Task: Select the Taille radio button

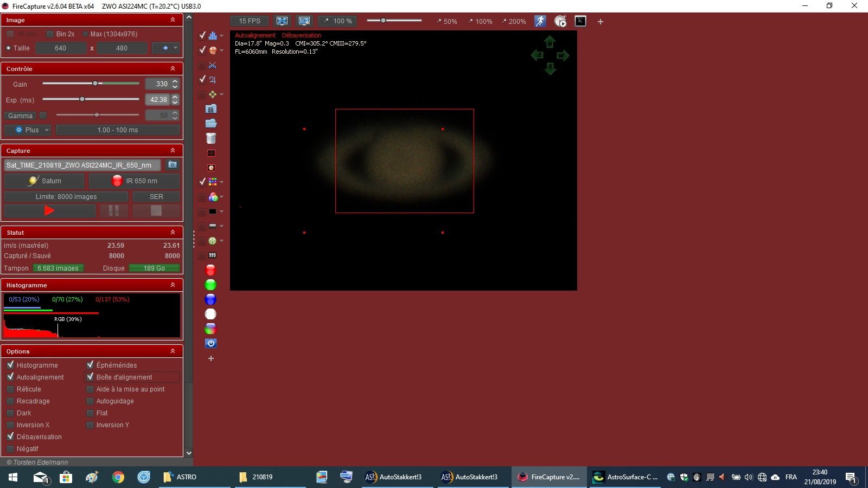Action: (8, 48)
